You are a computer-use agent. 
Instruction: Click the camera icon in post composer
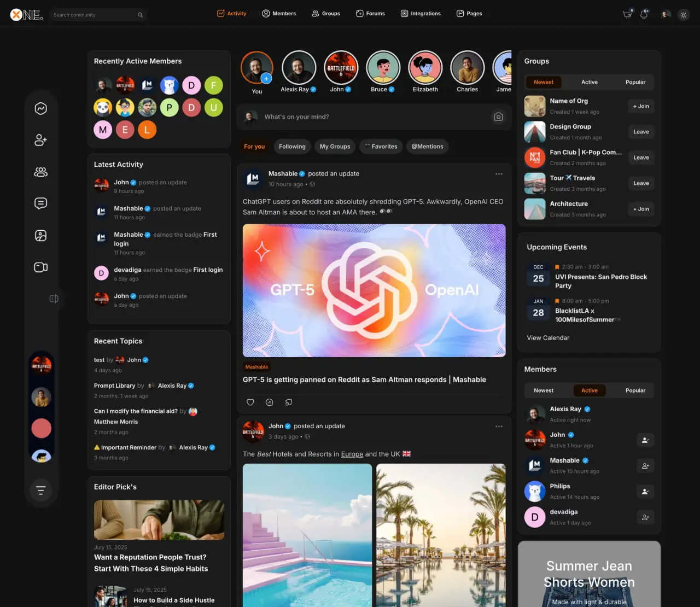pos(498,116)
